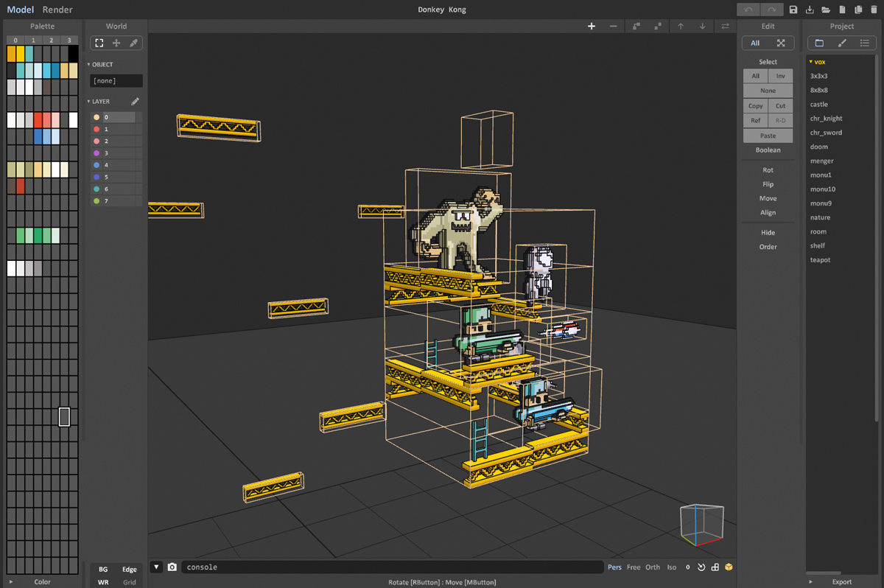Screen dimensions: 884x588
Task: Click the console input field
Action: [x=392, y=567]
